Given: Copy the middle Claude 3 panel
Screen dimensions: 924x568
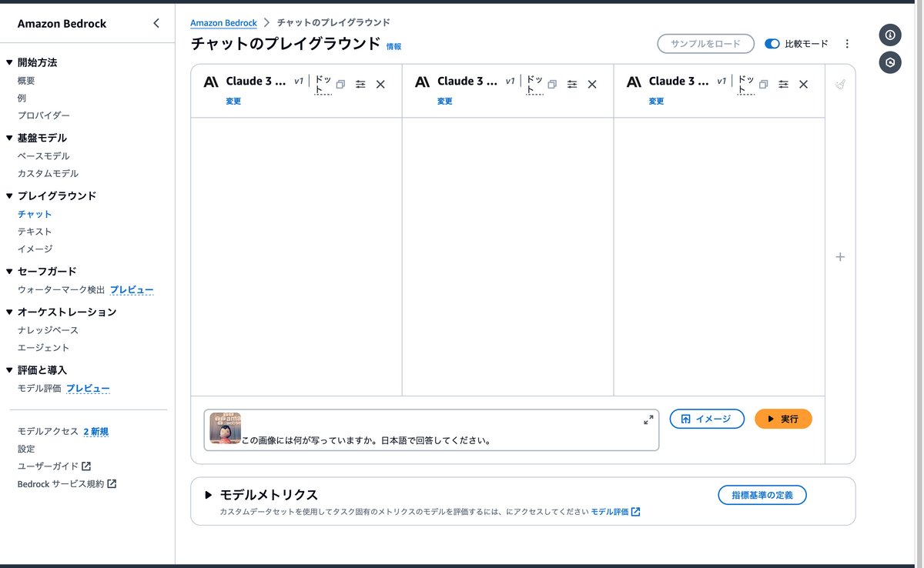Looking at the screenshot, I should click(x=552, y=85).
